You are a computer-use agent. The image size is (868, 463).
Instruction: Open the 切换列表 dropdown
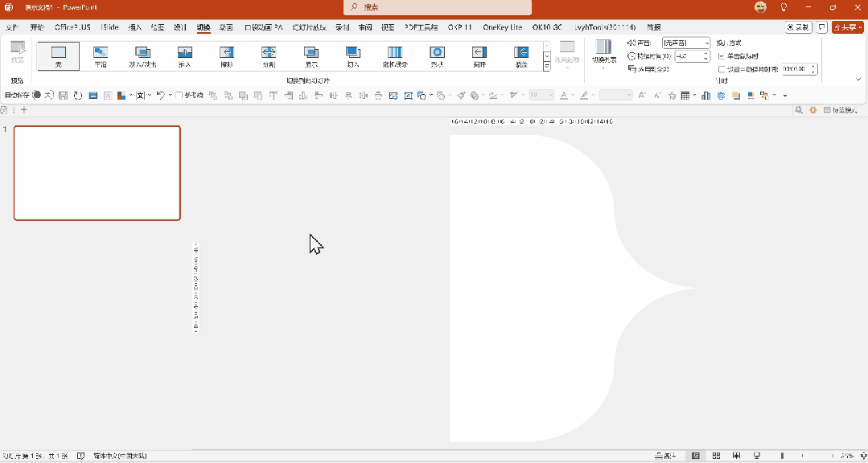coord(603,56)
